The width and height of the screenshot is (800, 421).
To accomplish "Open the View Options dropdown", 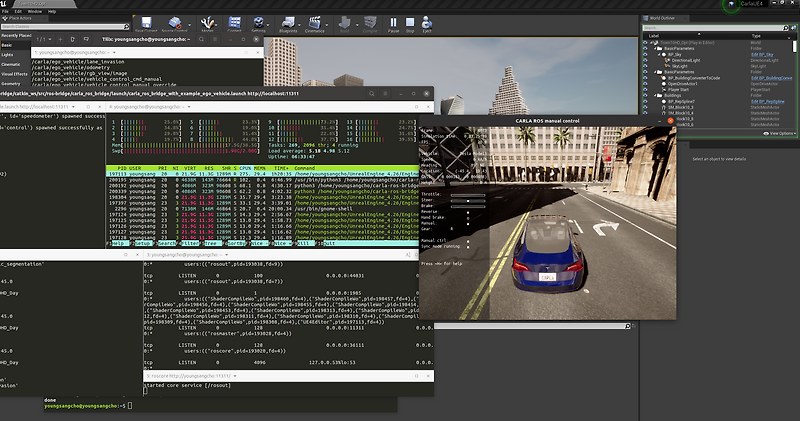I will (x=779, y=134).
